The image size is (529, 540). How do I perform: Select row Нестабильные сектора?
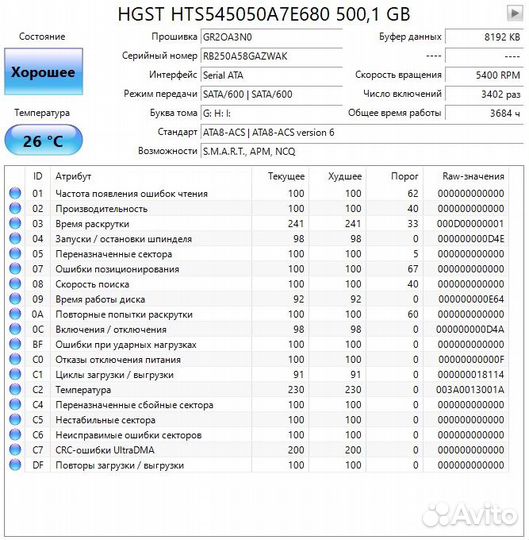point(257,420)
